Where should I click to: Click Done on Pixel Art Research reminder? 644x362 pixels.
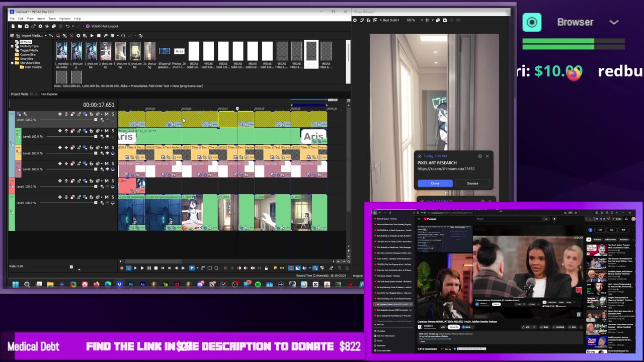click(435, 184)
